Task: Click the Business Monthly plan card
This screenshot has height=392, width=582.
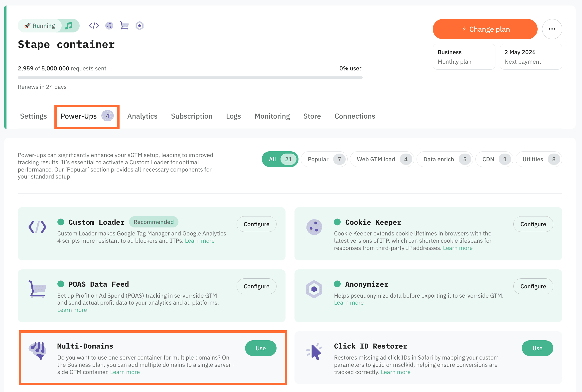Action: [x=463, y=57]
